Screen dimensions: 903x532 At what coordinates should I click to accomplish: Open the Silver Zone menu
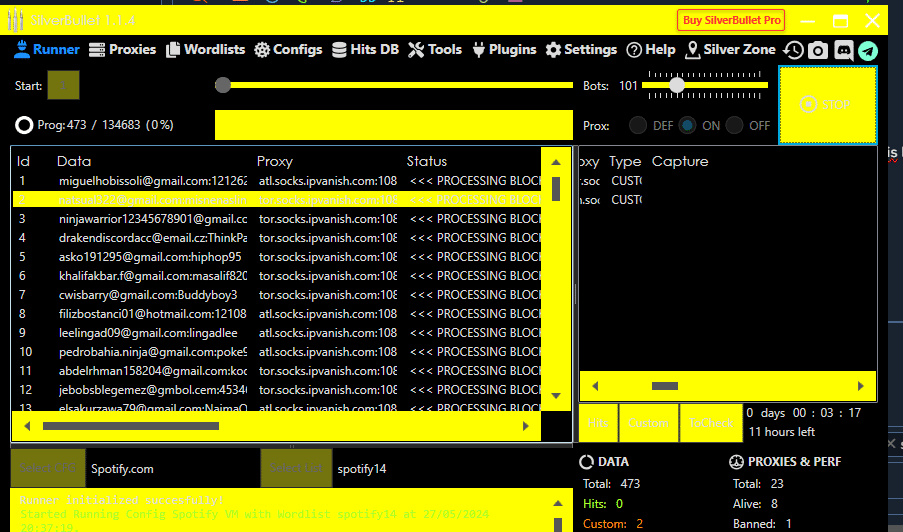pos(730,49)
